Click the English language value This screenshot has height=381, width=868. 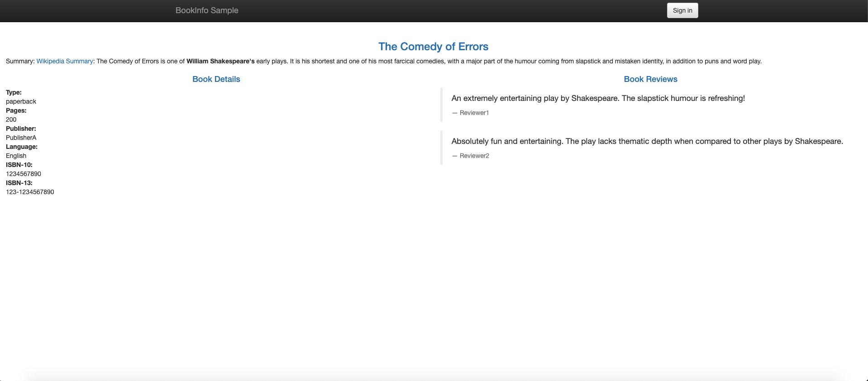pyautogui.click(x=16, y=156)
